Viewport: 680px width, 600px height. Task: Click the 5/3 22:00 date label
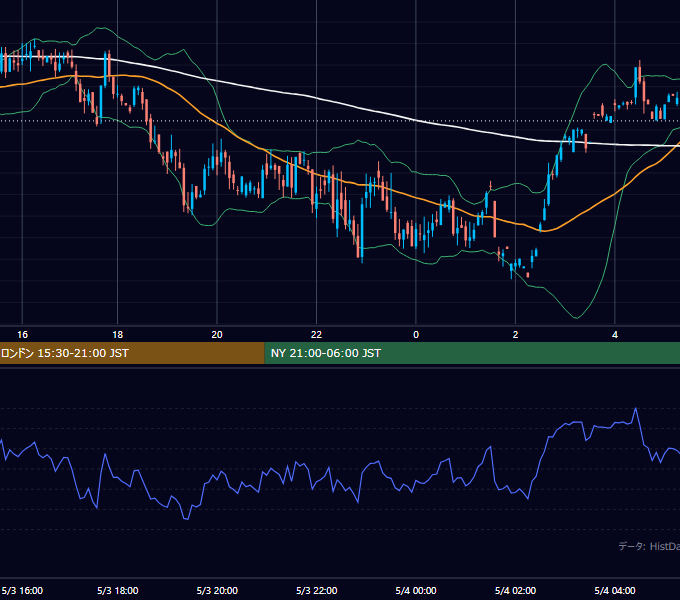pyautogui.click(x=317, y=590)
